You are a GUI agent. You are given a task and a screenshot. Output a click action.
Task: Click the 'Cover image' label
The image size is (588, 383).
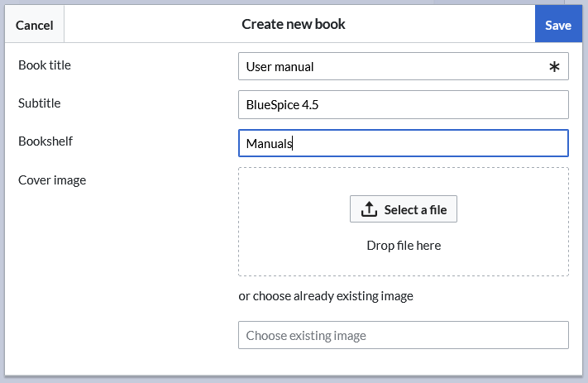pyautogui.click(x=52, y=180)
